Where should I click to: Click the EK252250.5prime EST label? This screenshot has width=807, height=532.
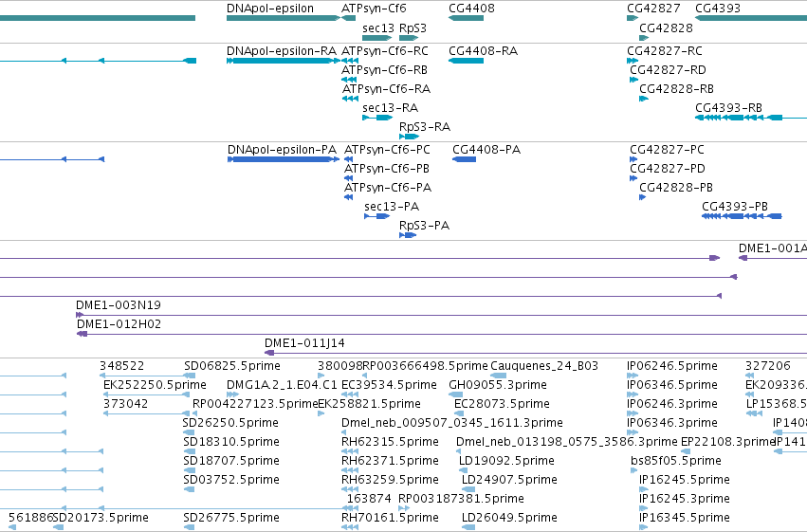(155, 385)
